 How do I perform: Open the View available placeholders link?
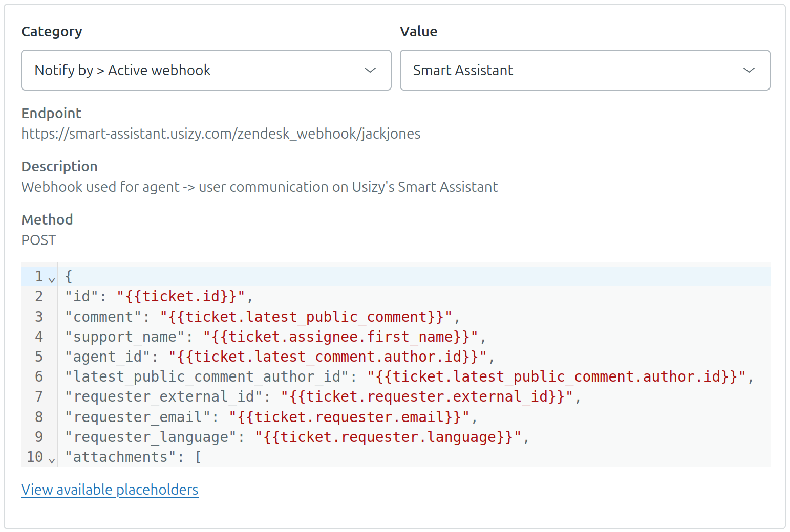pos(109,490)
